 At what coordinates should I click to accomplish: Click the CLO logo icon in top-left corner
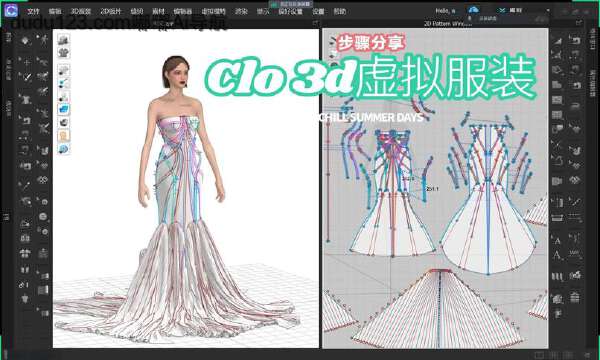point(11,10)
